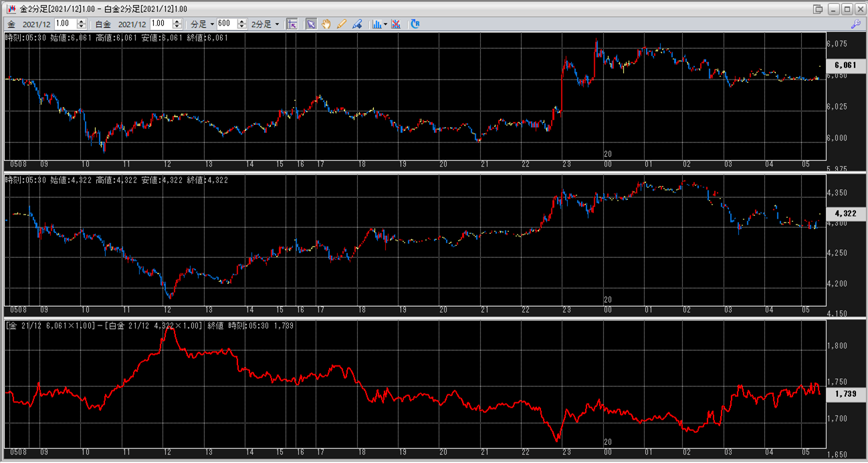
Task: Maximize the chart window
Action: 847,9
